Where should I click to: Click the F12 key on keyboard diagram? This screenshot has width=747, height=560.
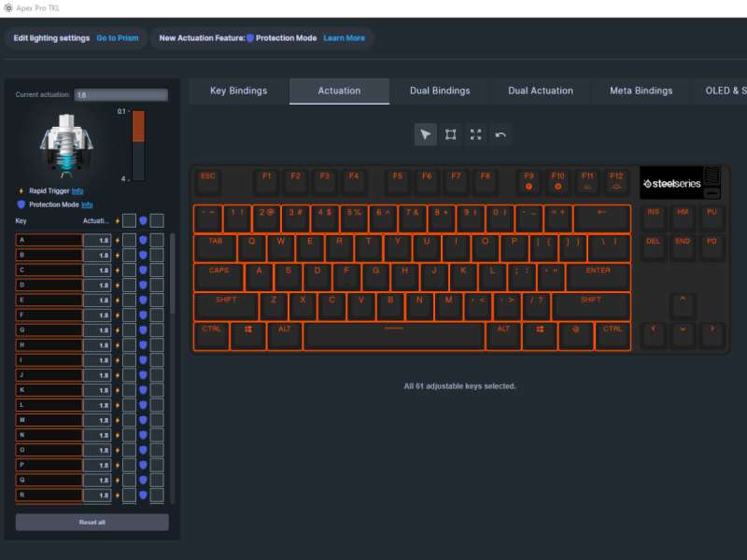click(x=616, y=181)
